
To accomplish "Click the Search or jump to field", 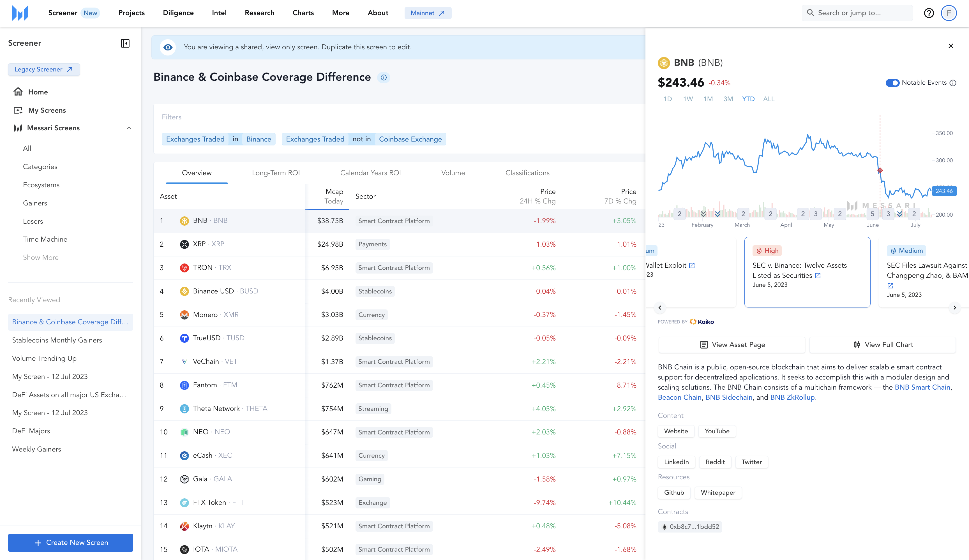I will click(x=857, y=13).
